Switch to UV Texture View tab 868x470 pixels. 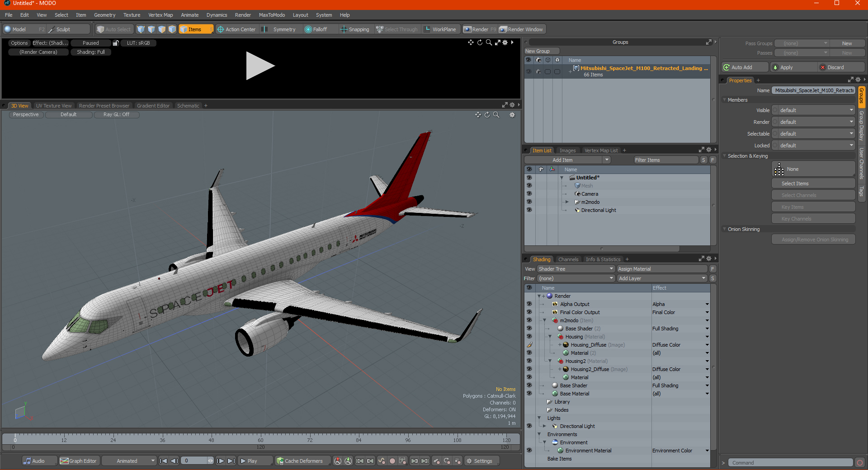(x=54, y=106)
